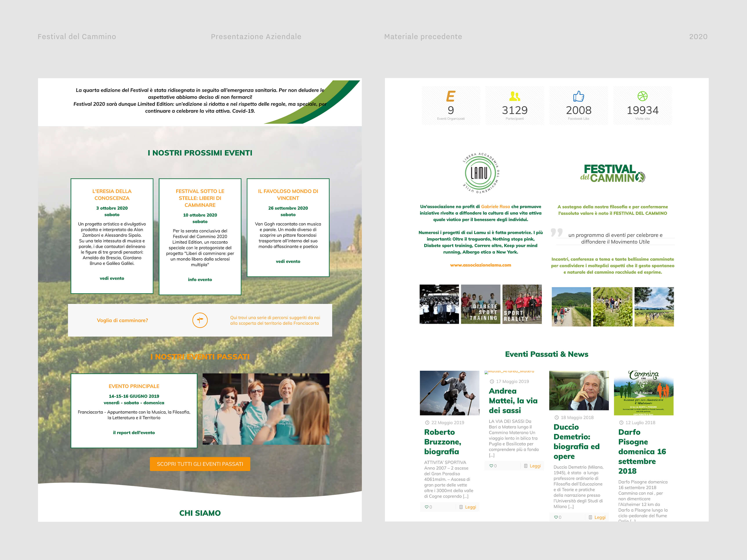Open www.associazionelamu.com link
This screenshot has height=560, width=747.
tap(480, 265)
